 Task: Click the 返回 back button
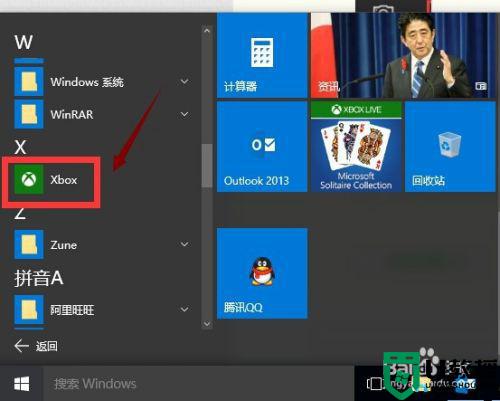point(36,346)
